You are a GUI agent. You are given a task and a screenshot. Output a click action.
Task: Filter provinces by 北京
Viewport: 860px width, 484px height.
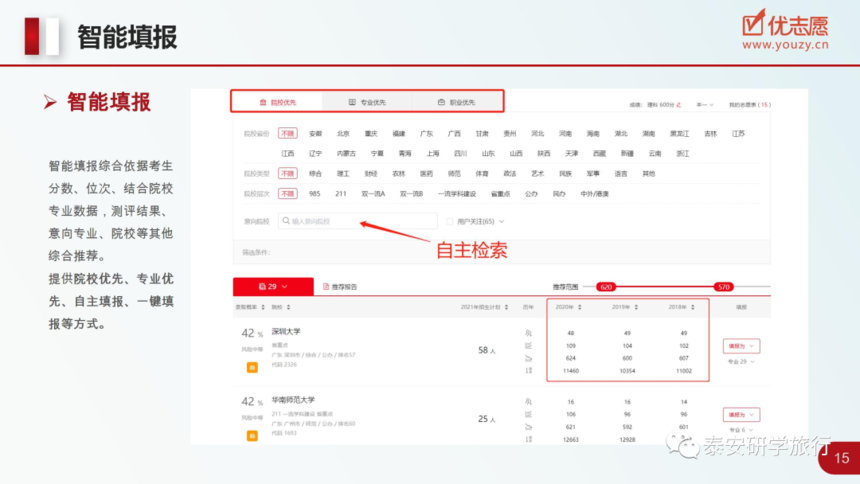coord(343,133)
